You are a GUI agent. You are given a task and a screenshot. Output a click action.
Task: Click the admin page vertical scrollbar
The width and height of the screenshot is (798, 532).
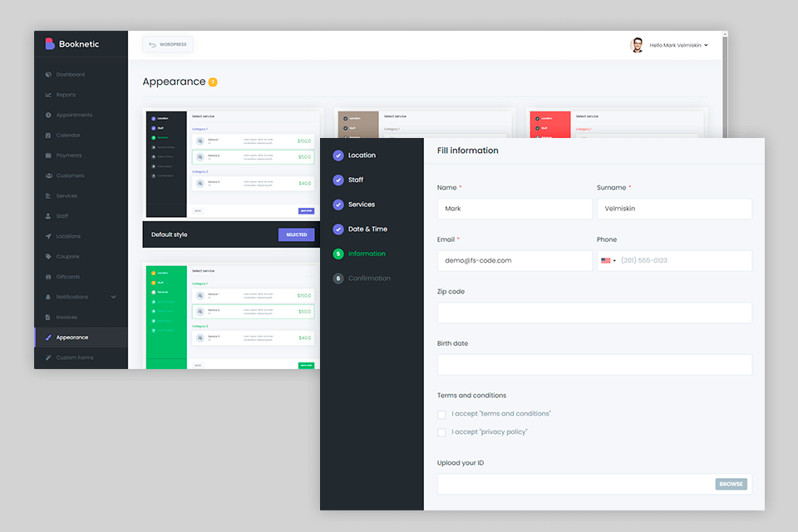point(725,85)
